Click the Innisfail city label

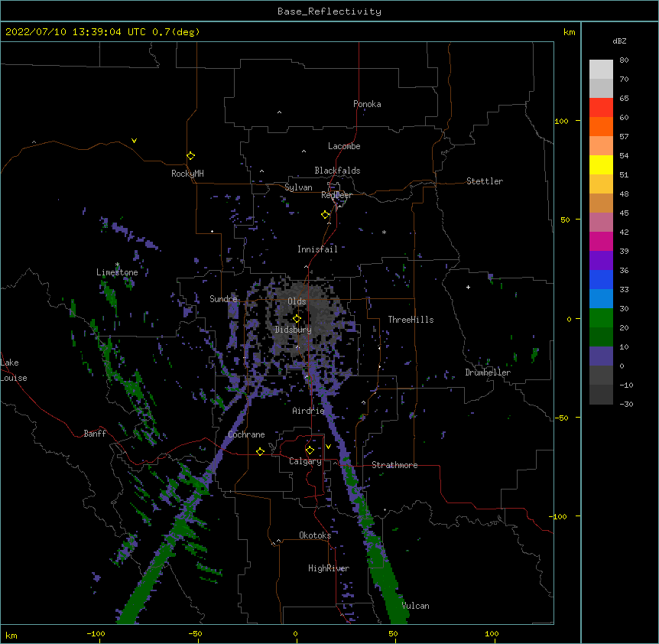coord(317,249)
